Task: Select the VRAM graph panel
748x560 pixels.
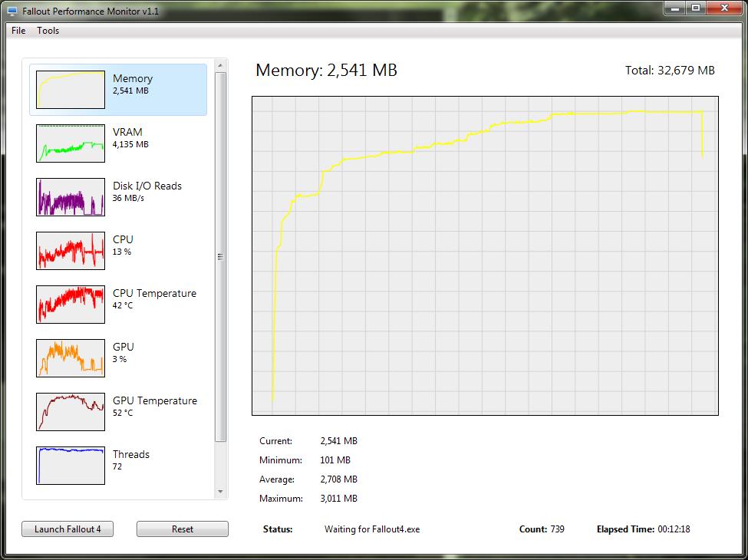Action: pos(118,143)
